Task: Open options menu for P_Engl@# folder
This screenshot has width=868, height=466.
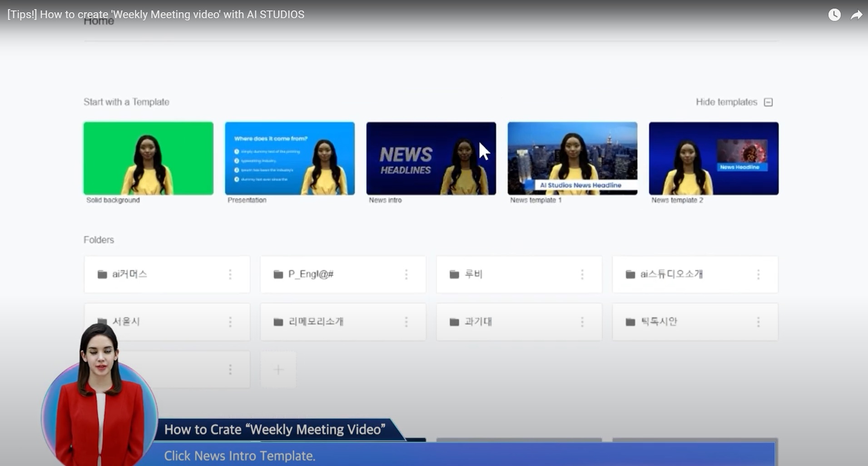Action: point(406,274)
